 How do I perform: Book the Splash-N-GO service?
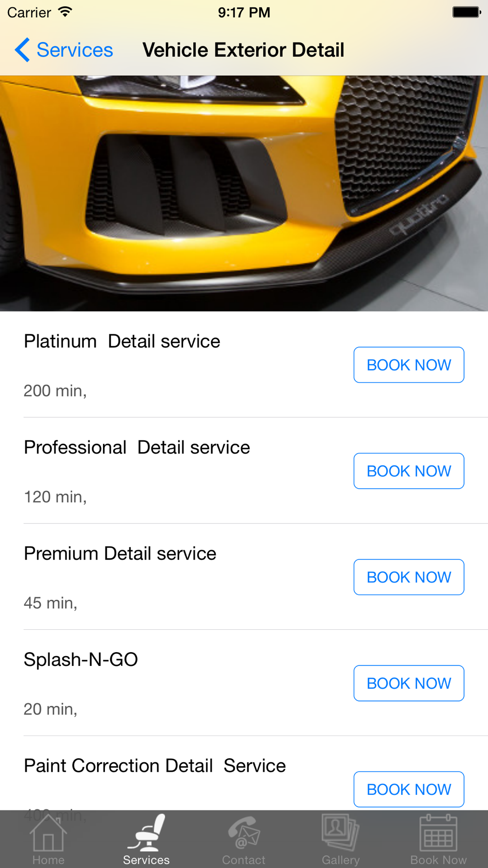(x=408, y=683)
